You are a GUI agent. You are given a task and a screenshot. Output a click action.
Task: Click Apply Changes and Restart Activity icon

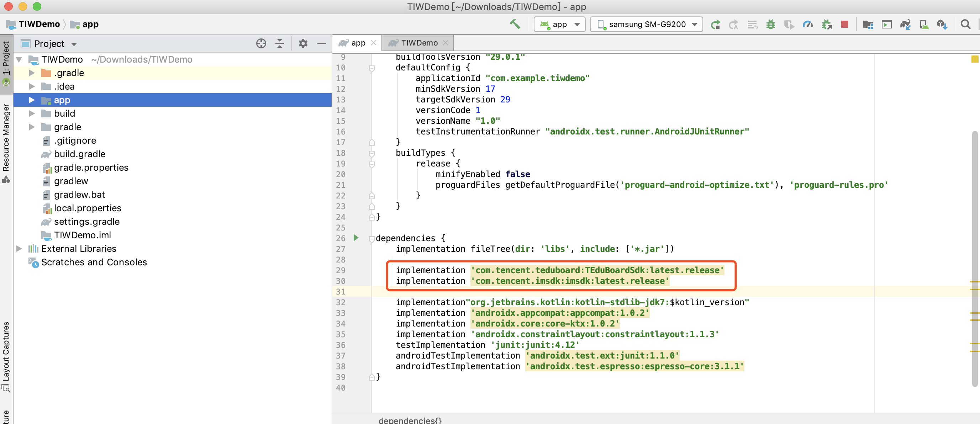733,24
